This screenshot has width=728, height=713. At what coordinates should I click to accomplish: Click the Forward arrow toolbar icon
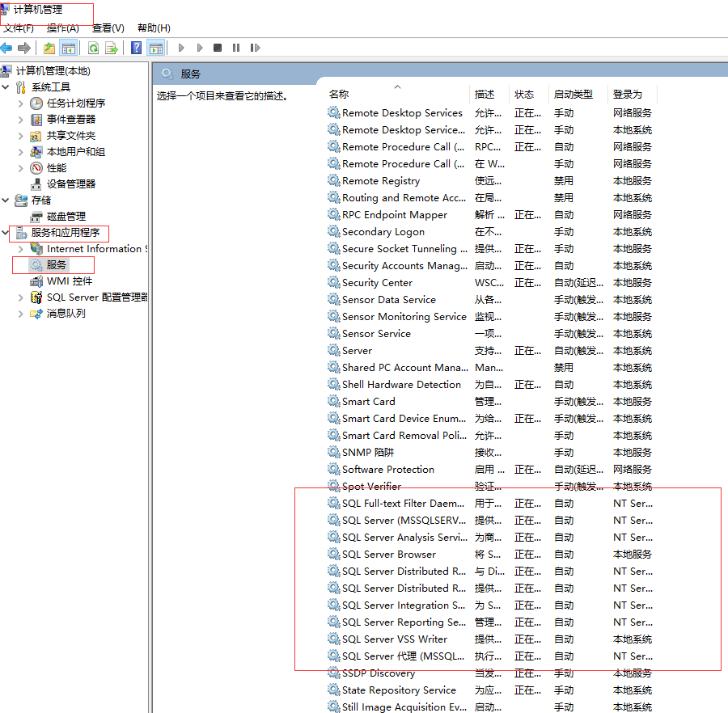(24, 48)
